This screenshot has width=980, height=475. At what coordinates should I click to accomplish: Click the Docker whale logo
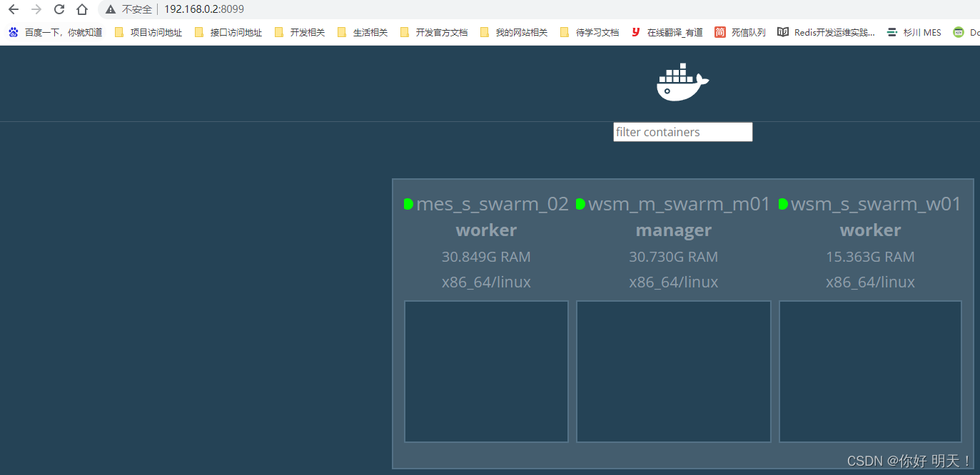682,82
